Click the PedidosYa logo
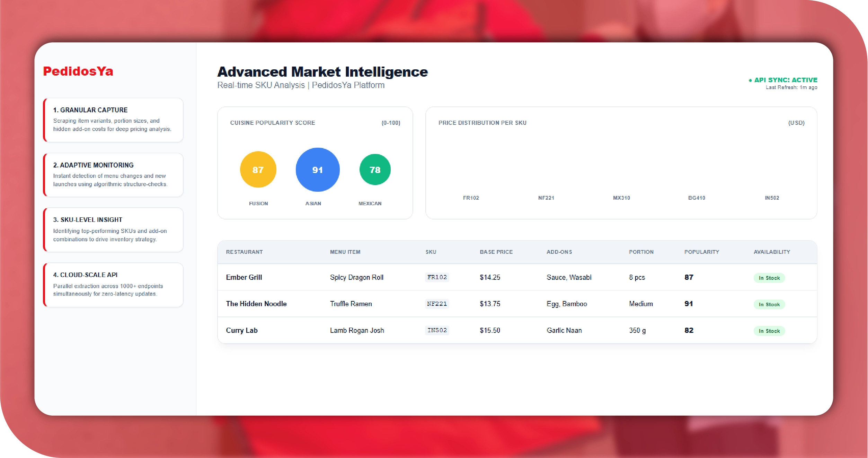868x458 pixels. 78,72
